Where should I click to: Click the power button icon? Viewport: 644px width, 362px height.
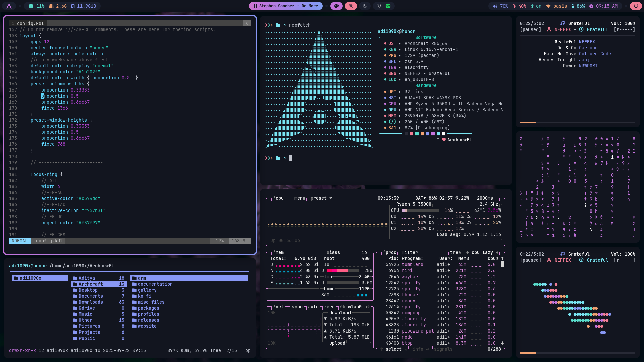636,6
